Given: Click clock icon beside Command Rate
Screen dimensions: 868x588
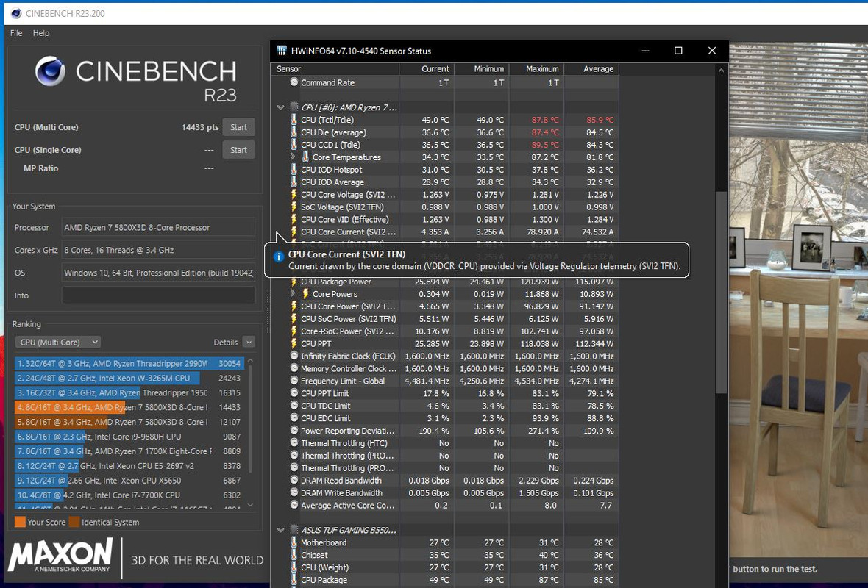Looking at the screenshot, I should point(294,82).
